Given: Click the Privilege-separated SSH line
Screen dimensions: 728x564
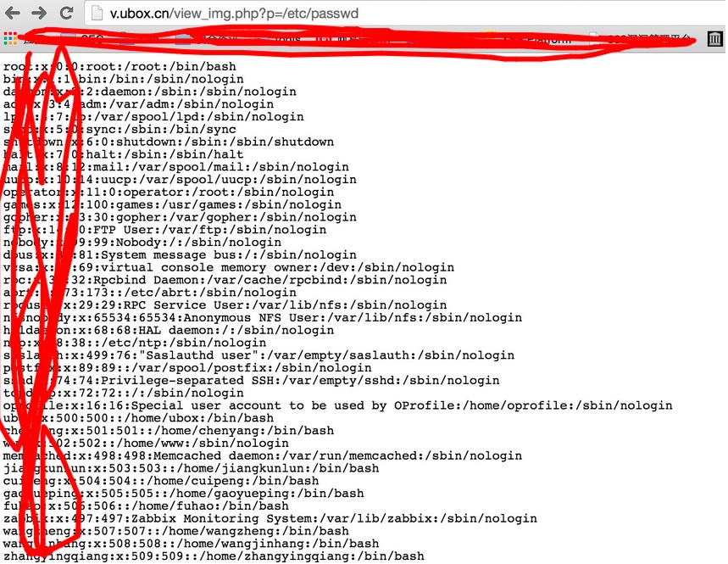Looking at the screenshot, I should coord(251,380).
